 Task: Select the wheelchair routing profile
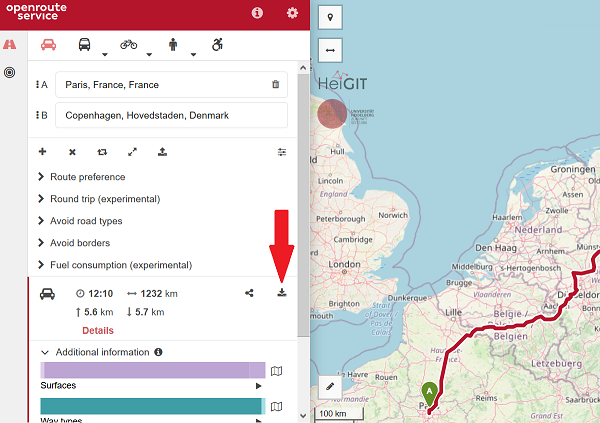(217, 45)
